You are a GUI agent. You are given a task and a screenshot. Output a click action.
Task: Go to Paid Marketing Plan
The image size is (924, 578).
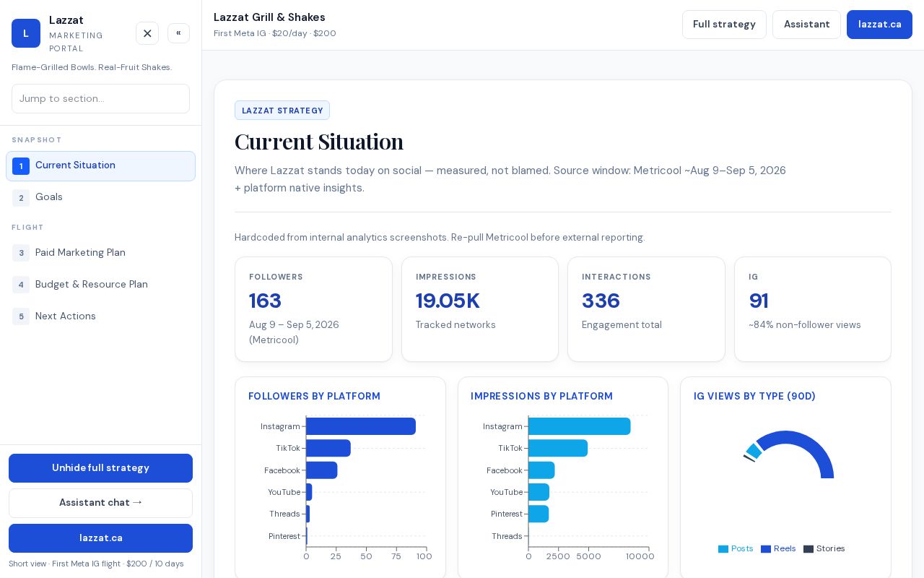[x=100, y=253]
